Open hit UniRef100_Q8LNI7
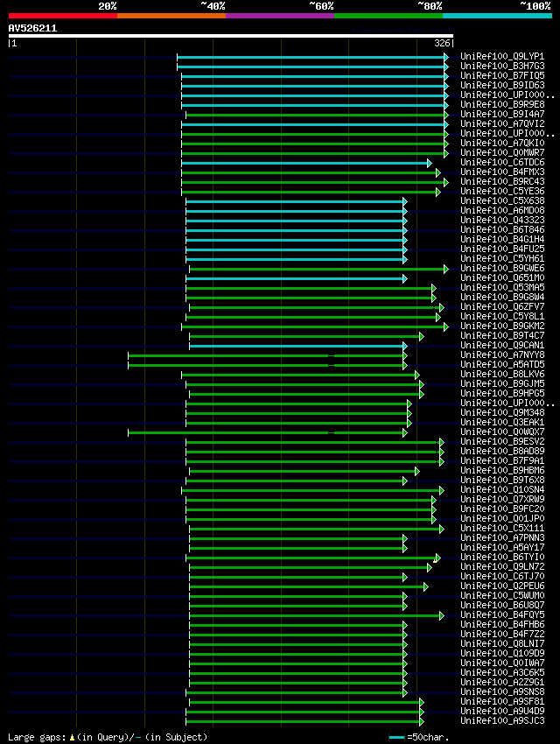The image size is (560, 744). click(502, 643)
